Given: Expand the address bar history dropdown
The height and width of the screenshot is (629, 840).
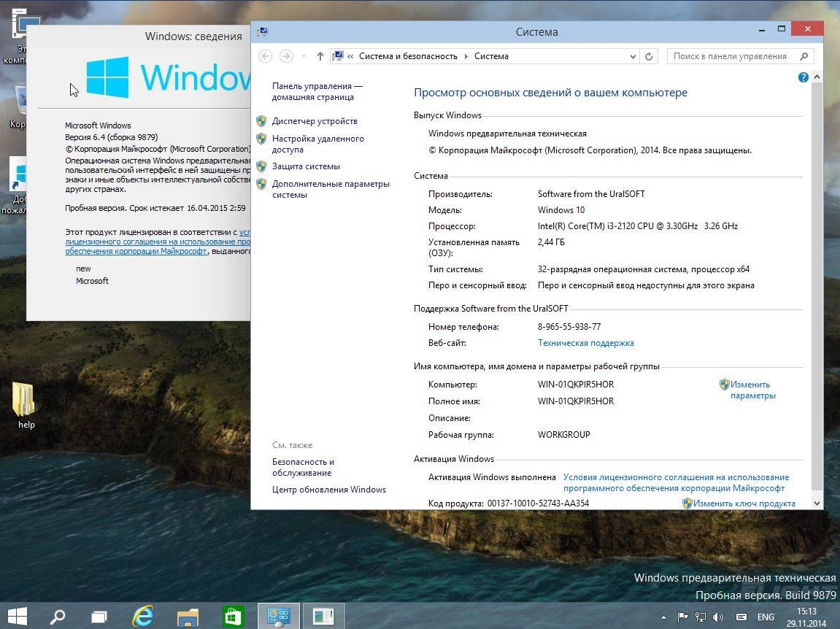Looking at the screenshot, I should point(633,56).
